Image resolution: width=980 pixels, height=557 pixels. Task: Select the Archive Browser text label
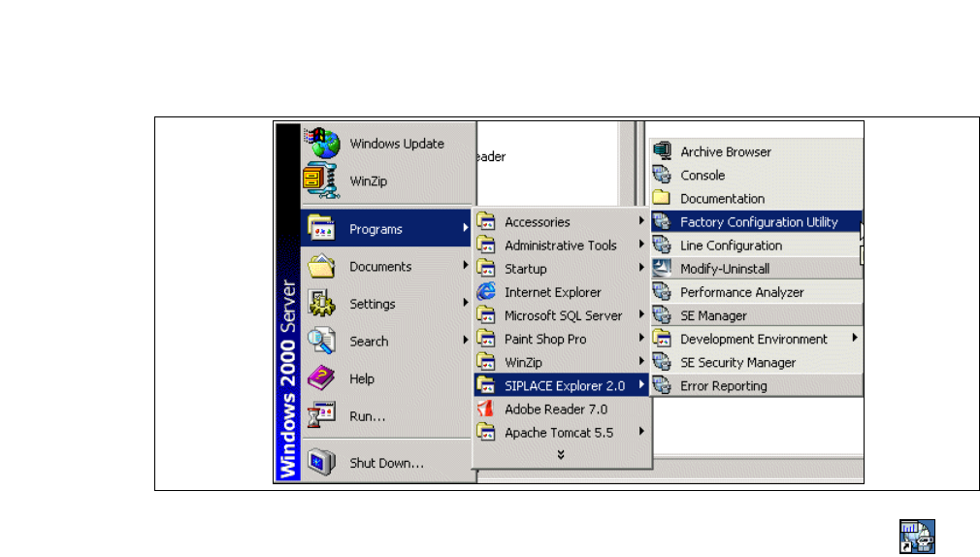726,152
